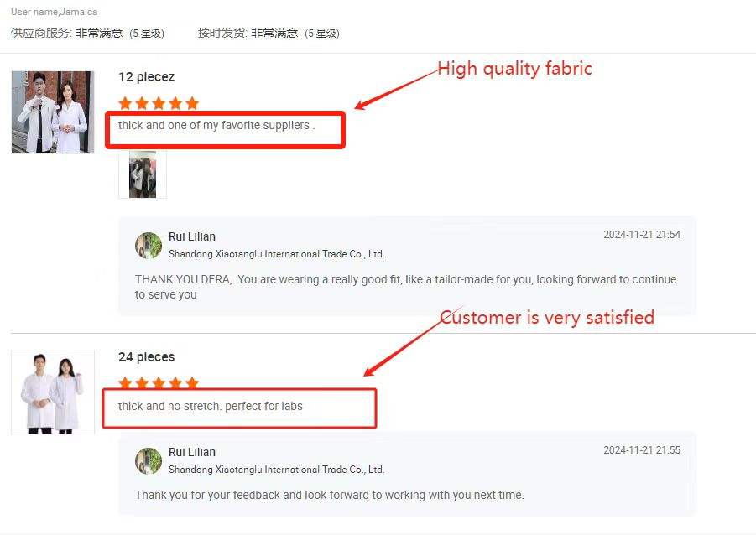Click Rui Lilian's avatar in the second reply
The width and height of the screenshot is (756, 535).
pyautogui.click(x=149, y=460)
